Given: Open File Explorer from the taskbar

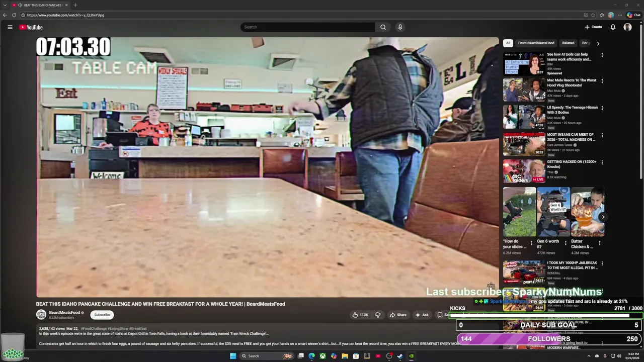Looking at the screenshot, I should 345,356.
